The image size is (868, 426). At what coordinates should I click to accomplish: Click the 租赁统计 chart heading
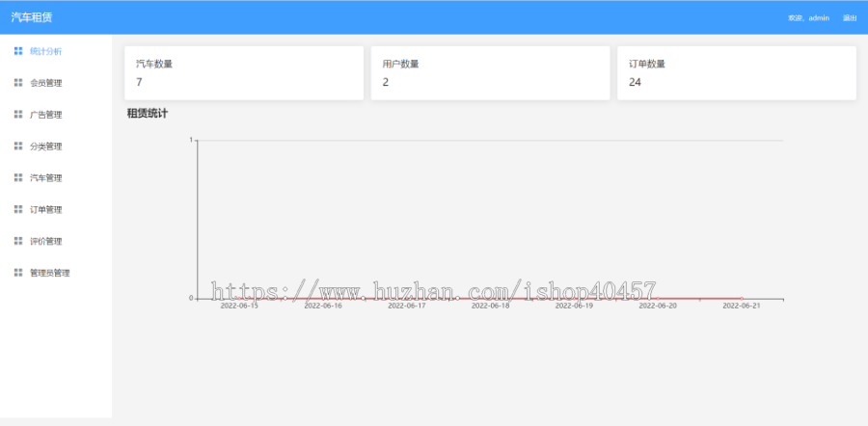click(x=148, y=114)
